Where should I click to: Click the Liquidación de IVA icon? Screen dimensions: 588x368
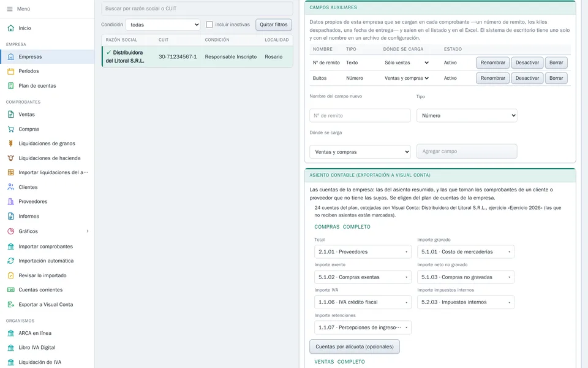pos(11,362)
